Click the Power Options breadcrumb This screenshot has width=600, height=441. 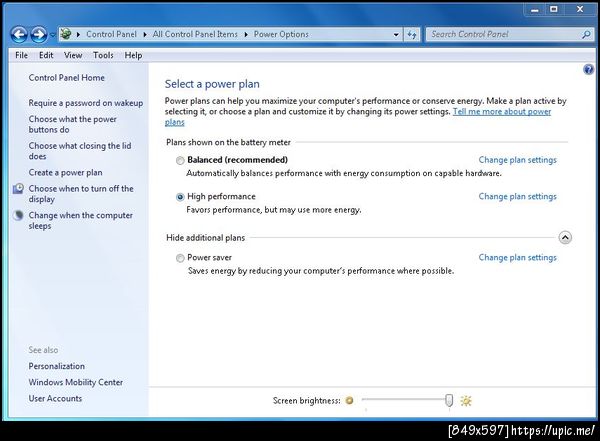(x=281, y=34)
